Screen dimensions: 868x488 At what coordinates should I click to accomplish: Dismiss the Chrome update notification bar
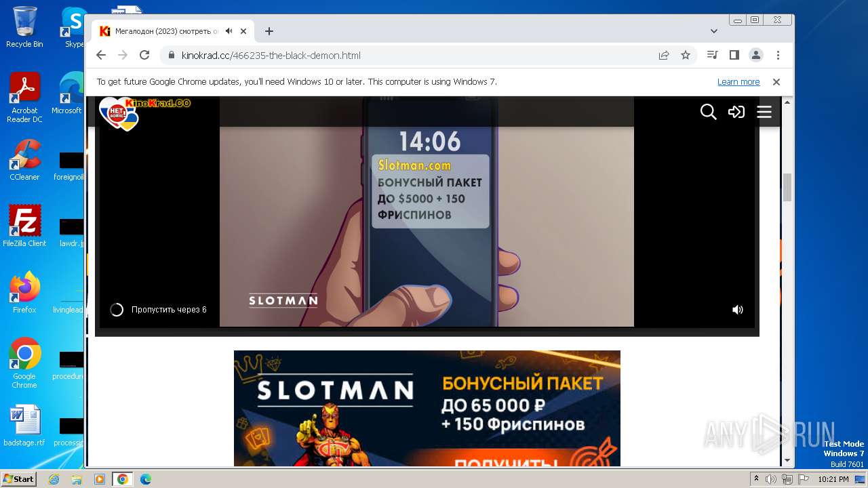[x=776, y=82]
